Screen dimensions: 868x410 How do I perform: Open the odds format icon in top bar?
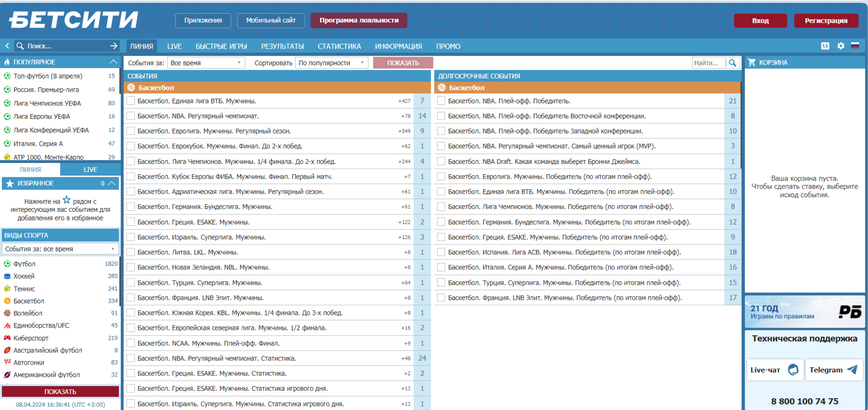click(825, 46)
